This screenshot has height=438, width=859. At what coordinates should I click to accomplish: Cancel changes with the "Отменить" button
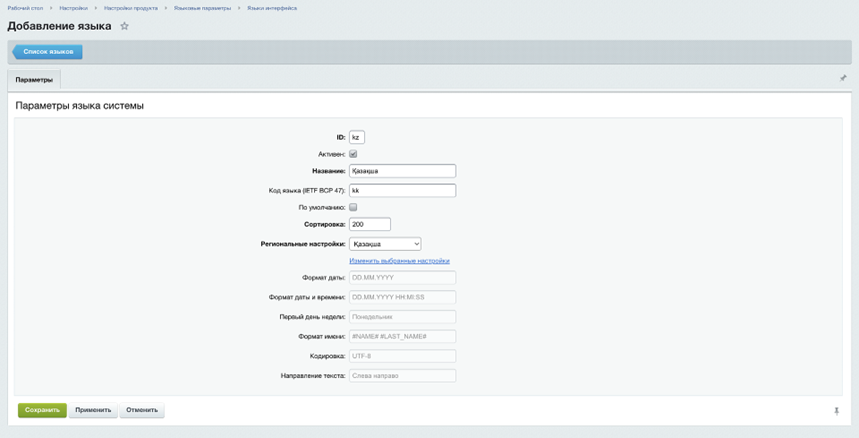(x=142, y=410)
